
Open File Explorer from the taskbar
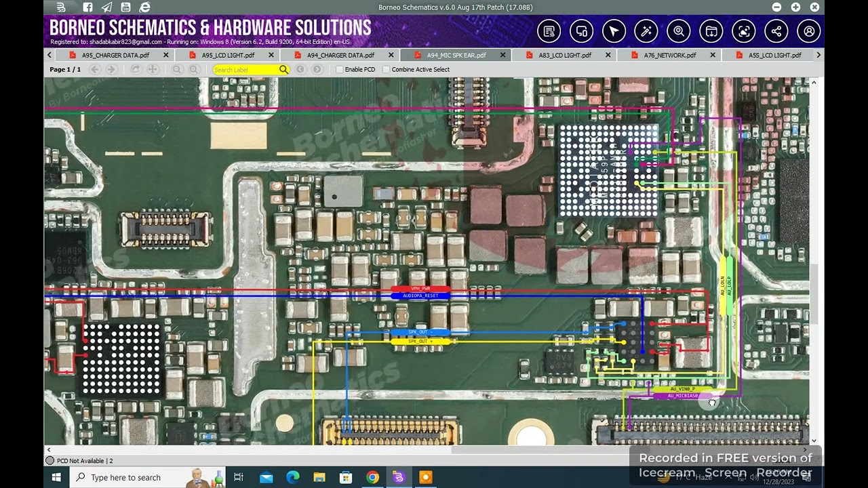pos(319,477)
